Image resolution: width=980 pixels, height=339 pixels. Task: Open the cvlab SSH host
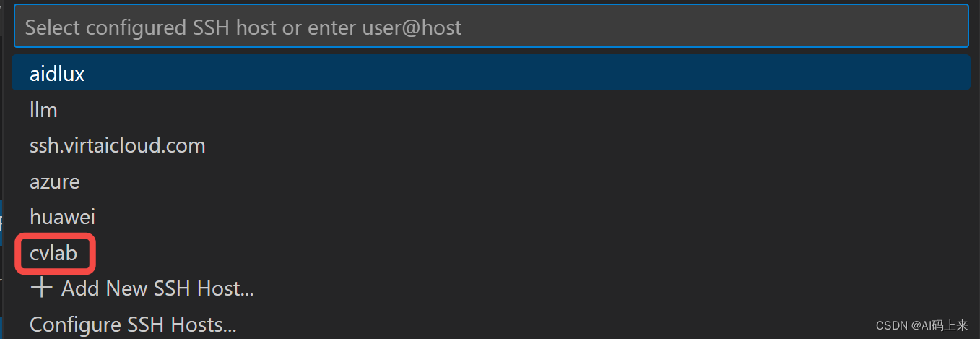point(53,253)
